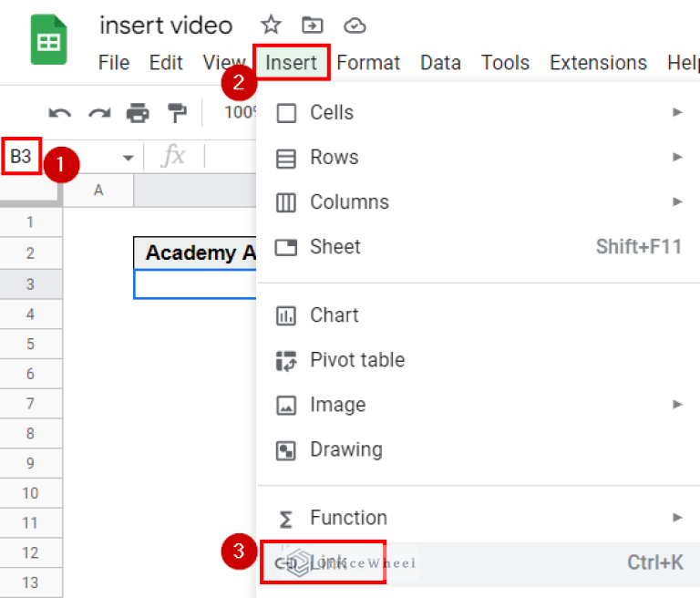Open the View menu
This screenshot has width=700, height=598.
(x=224, y=63)
